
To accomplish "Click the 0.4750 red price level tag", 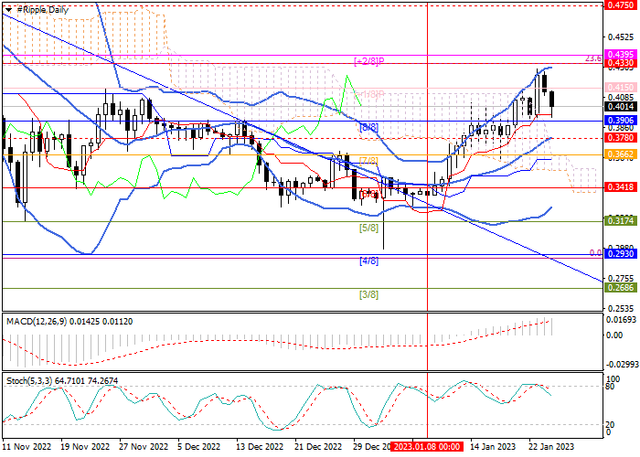I will click(622, 5).
